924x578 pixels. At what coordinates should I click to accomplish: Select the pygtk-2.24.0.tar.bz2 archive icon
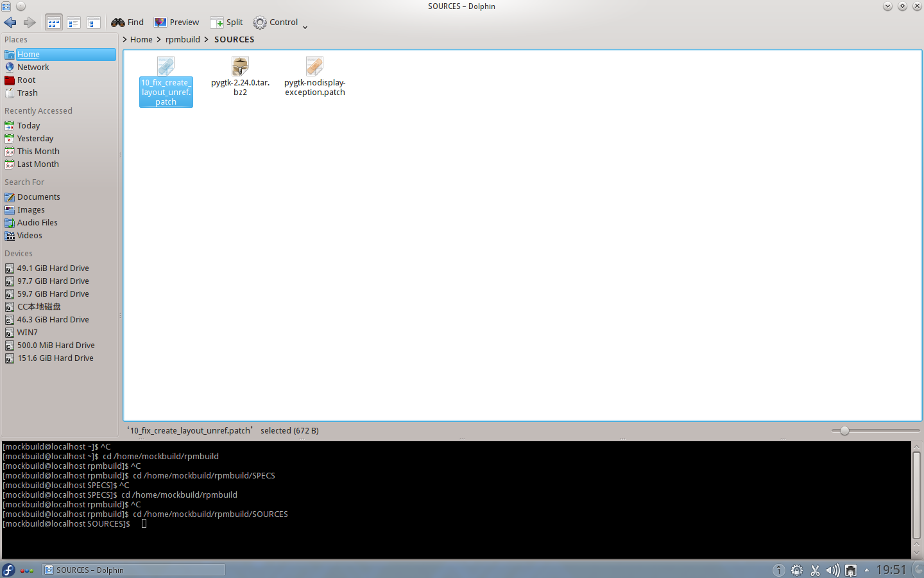240,66
